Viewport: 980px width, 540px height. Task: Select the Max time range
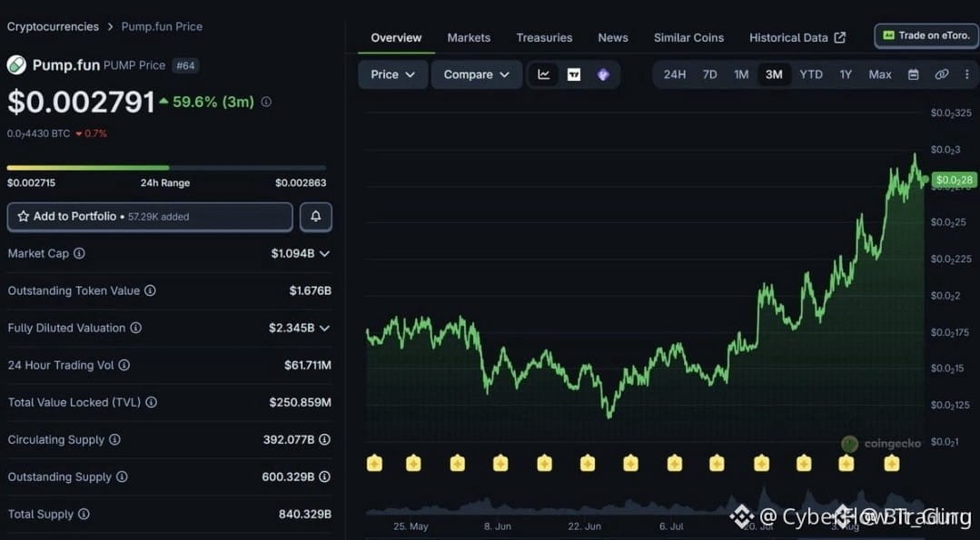(880, 75)
